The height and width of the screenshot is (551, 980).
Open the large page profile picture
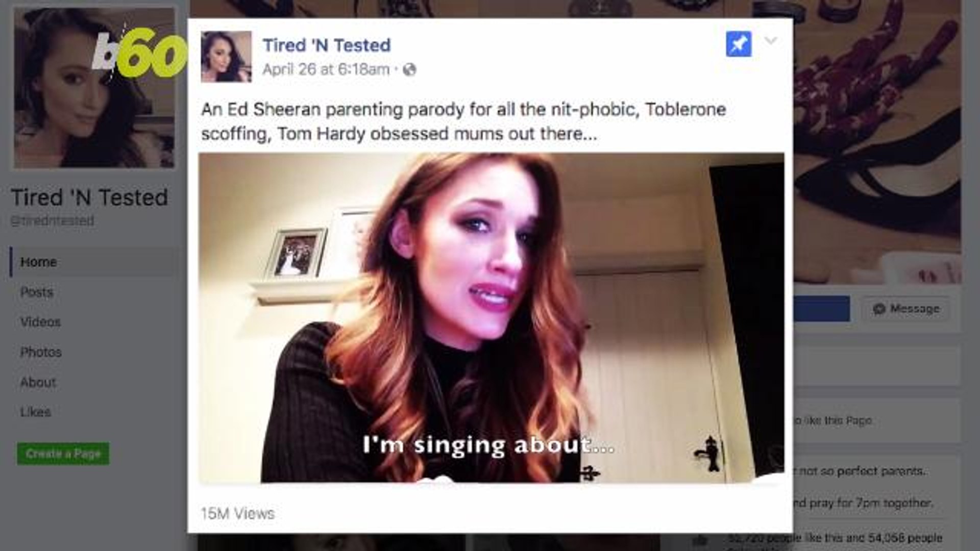pos(94,88)
